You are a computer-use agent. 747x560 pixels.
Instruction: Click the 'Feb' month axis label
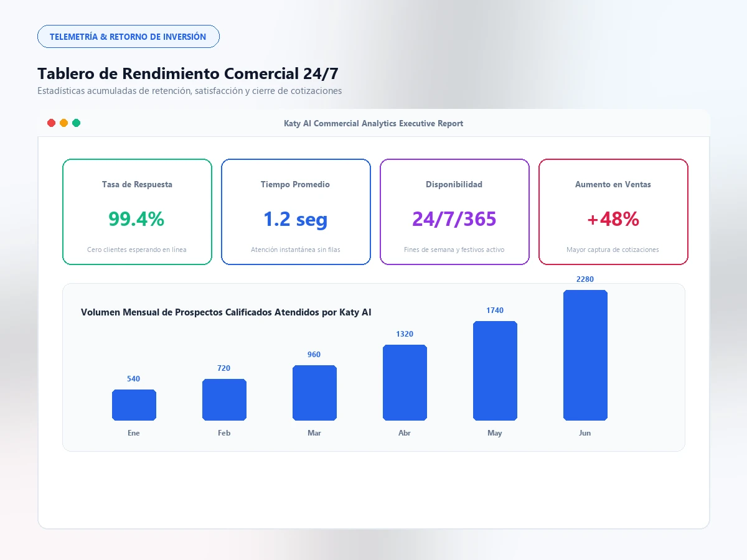coord(224,433)
